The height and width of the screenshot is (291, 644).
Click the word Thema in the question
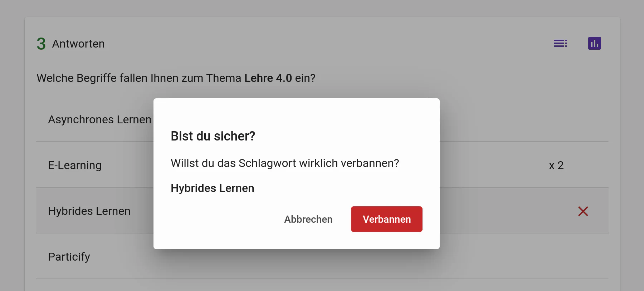tap(224, 78)
